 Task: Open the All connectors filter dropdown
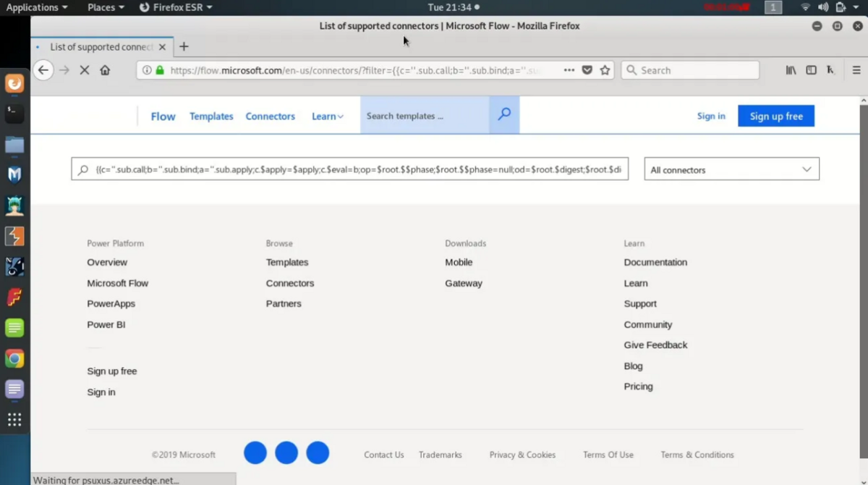731,169
